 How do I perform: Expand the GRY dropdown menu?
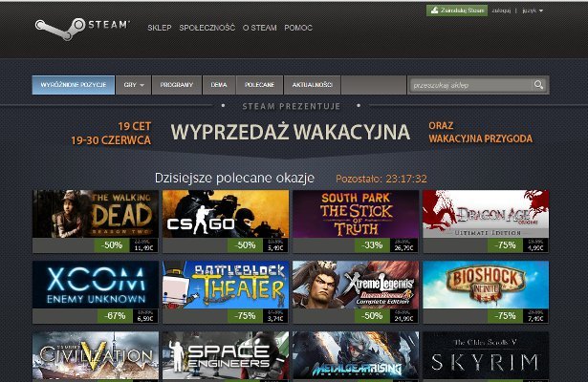click(134, 85)
